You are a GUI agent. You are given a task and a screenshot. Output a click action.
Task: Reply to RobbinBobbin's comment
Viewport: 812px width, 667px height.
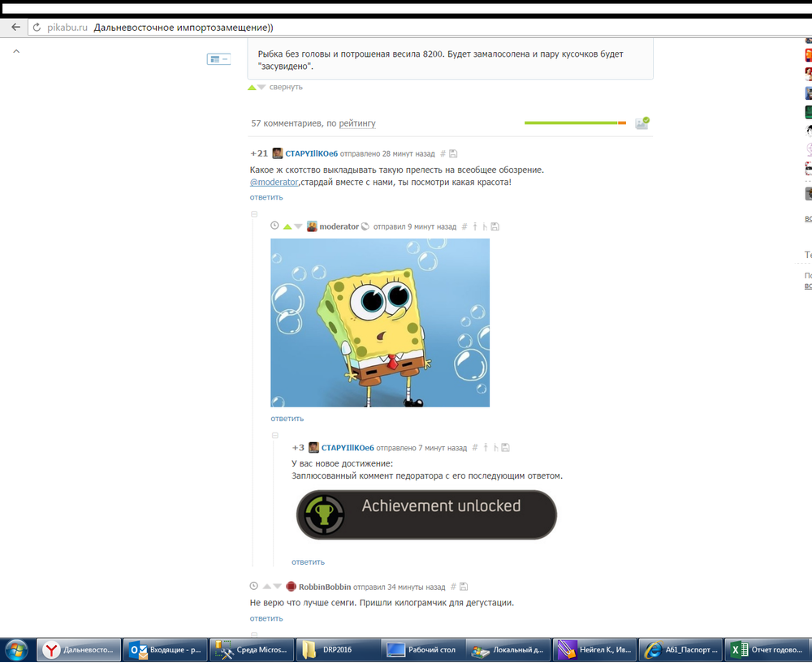[x=266, y=618]
